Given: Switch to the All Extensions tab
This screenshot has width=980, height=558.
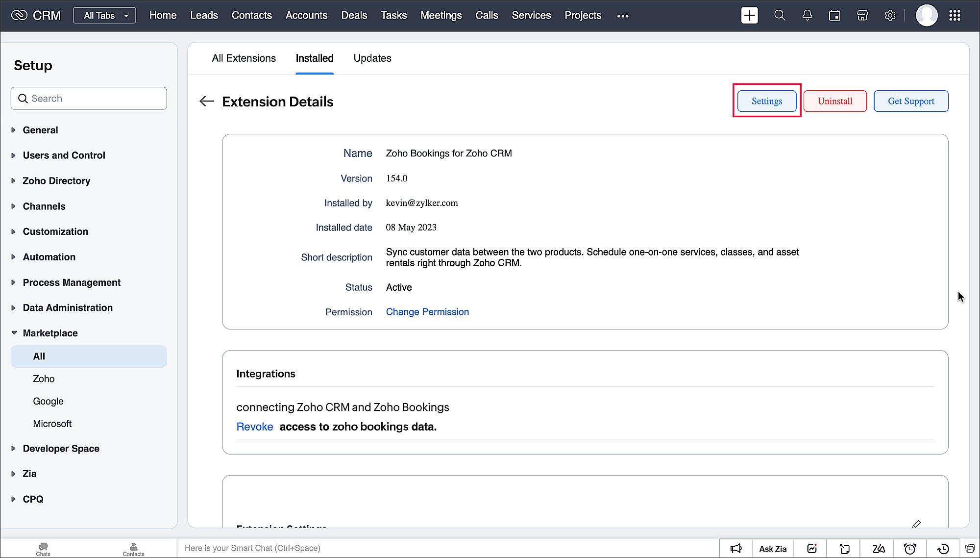Looking at the screenshot, I should 244,58.
